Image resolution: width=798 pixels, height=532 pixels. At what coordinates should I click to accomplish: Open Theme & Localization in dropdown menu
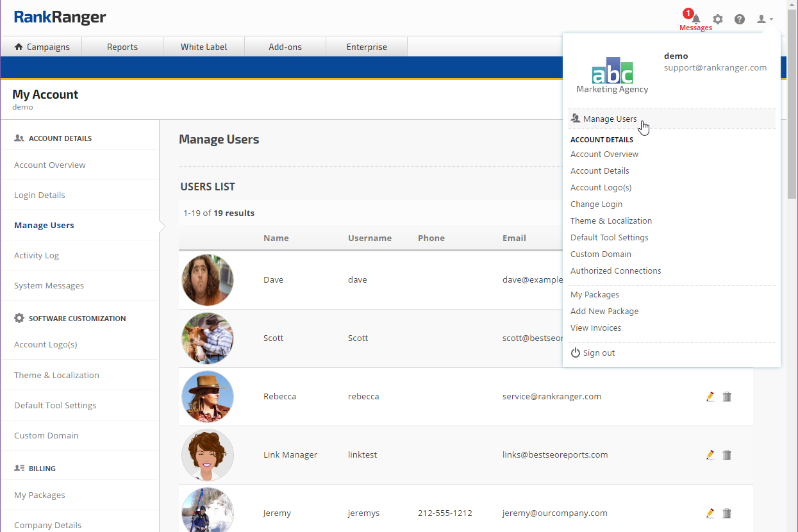611,221
